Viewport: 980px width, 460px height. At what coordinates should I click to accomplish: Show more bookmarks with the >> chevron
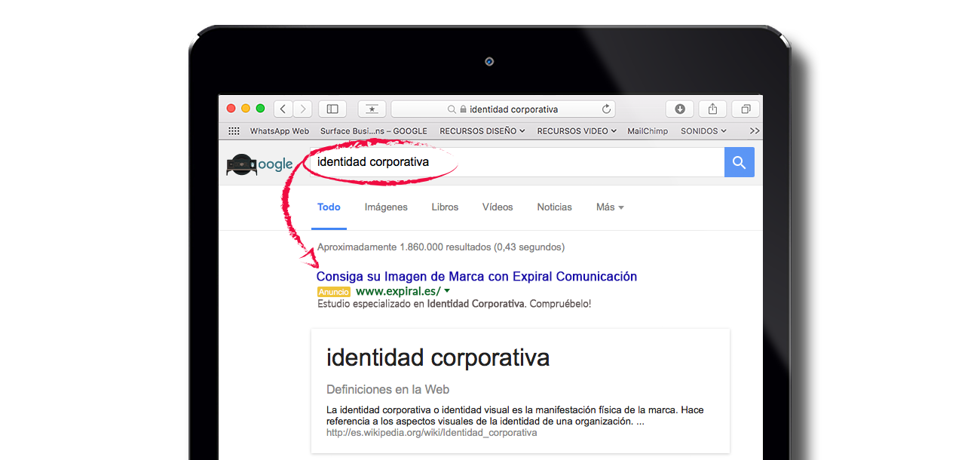pyautogui.click(x=754, y=130)
